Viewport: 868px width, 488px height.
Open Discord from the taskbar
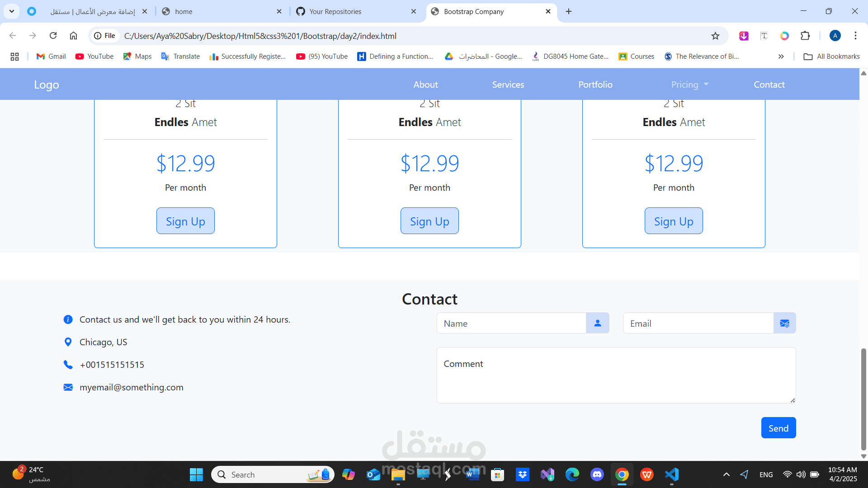click(597, 474)
